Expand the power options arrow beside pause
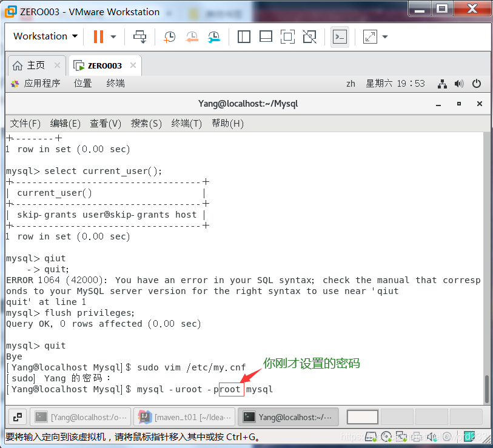The image size is (493, 448). click(x=113, y=37)
